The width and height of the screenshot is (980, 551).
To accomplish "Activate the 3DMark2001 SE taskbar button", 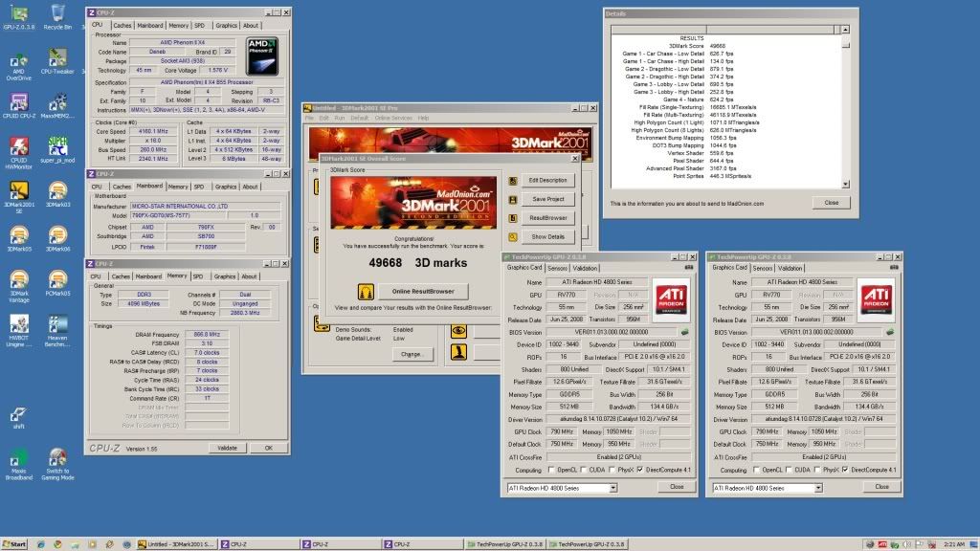I will (x=176, y=544).
